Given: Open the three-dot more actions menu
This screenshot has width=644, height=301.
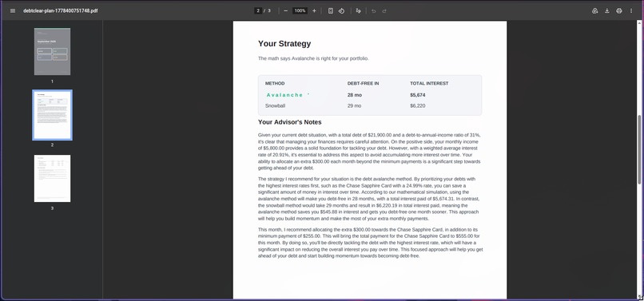Looking at the screenshot, I should (631, 10).
